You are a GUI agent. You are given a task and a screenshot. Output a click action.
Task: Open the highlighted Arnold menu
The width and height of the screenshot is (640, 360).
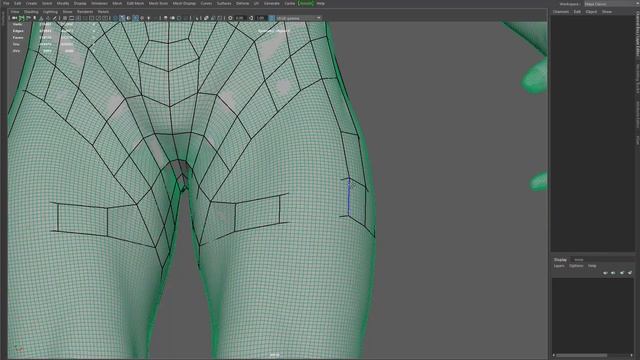pos(306,3)
